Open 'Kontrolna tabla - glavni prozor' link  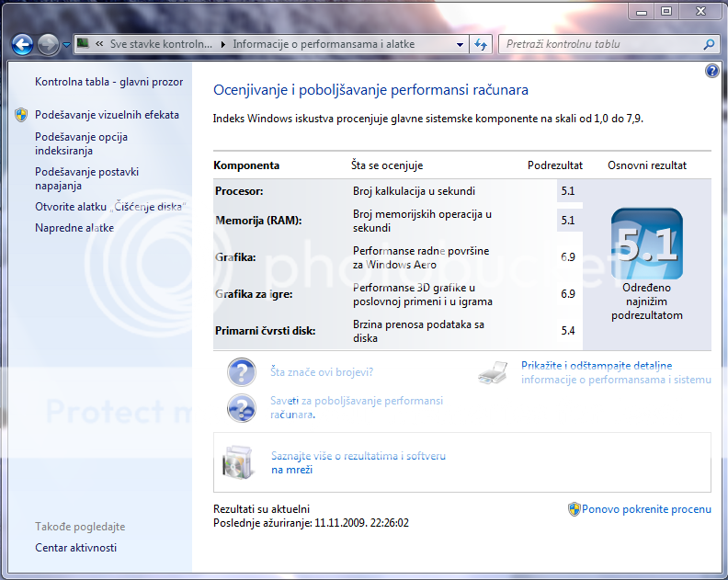(x=108, y=82)
